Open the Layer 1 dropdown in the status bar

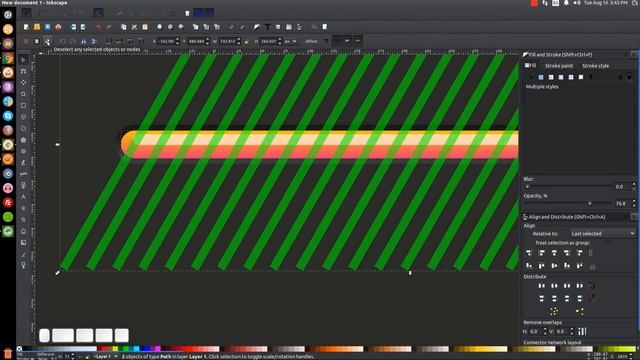[x=105, y=357]
